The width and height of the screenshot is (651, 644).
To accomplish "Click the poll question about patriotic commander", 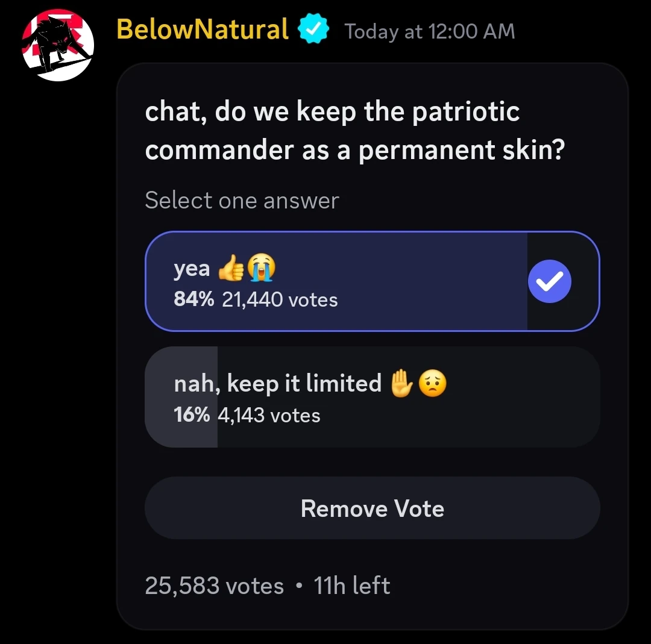I will (x=354, y=131).
